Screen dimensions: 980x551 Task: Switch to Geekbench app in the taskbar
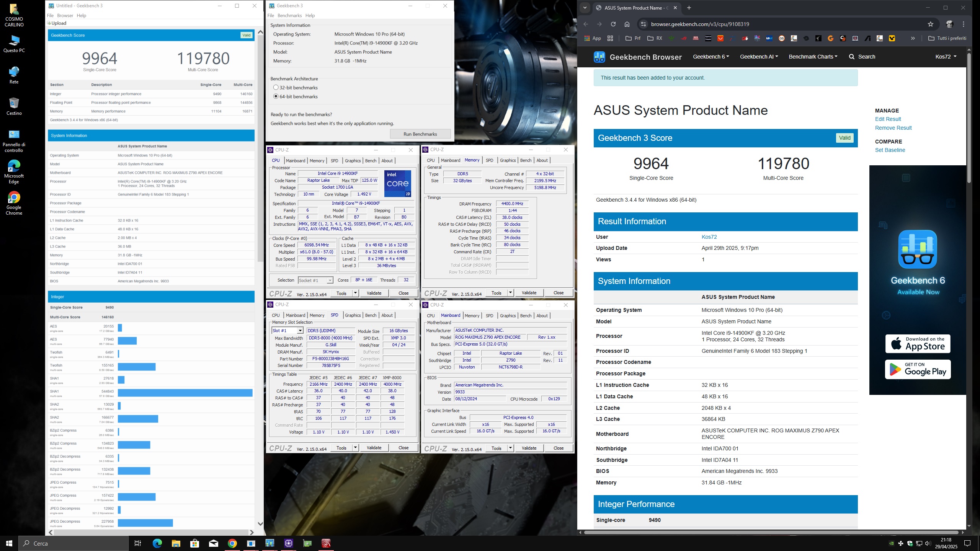click(x=270, y=543)
